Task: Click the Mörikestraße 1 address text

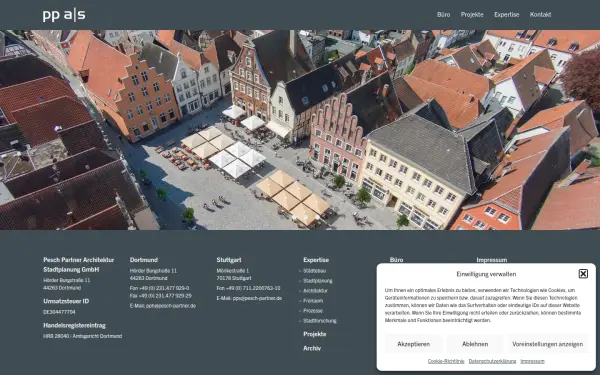Action: pos(233,271)
